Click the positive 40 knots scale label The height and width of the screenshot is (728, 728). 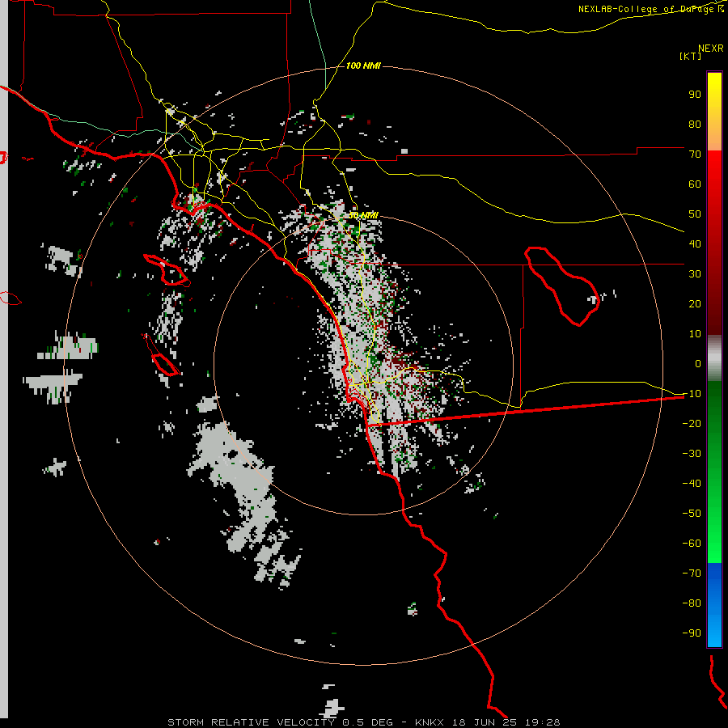[x=695, y=243]
